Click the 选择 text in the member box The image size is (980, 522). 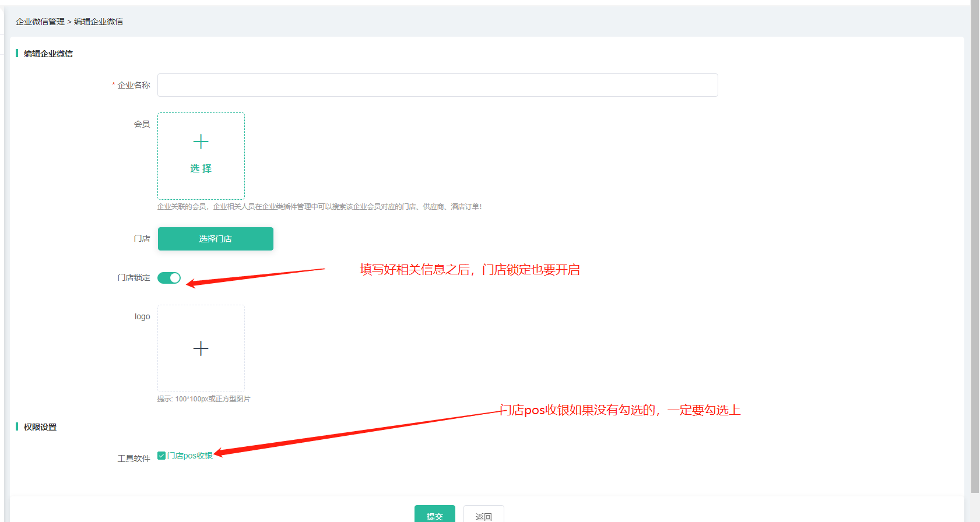point(201,168)
